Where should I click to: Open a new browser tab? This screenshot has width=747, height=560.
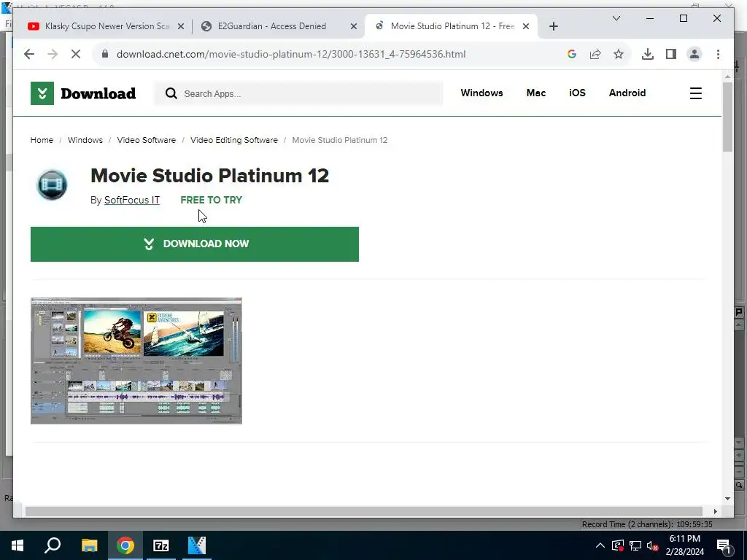[553, 26]
